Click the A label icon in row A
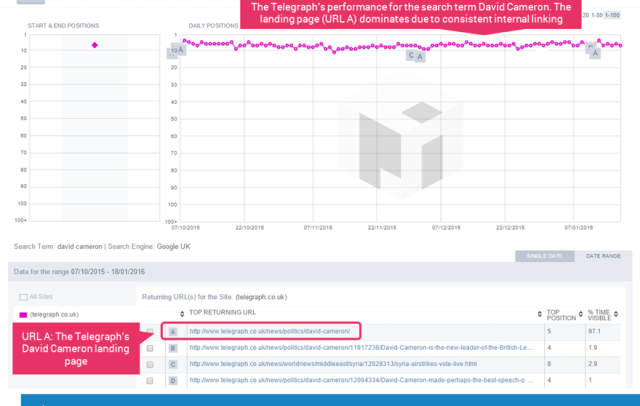640x406 pixels. click(173, 332)
